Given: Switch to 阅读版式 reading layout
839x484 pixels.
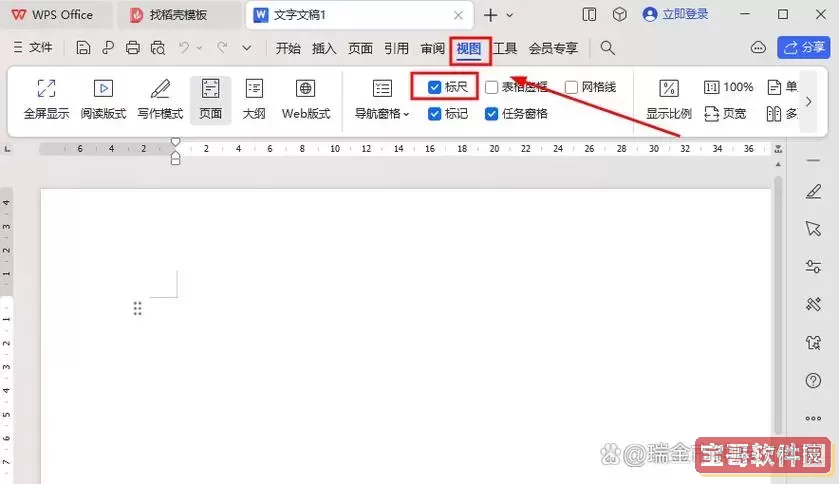Looking at the screenshot, I should click(103, 99).
